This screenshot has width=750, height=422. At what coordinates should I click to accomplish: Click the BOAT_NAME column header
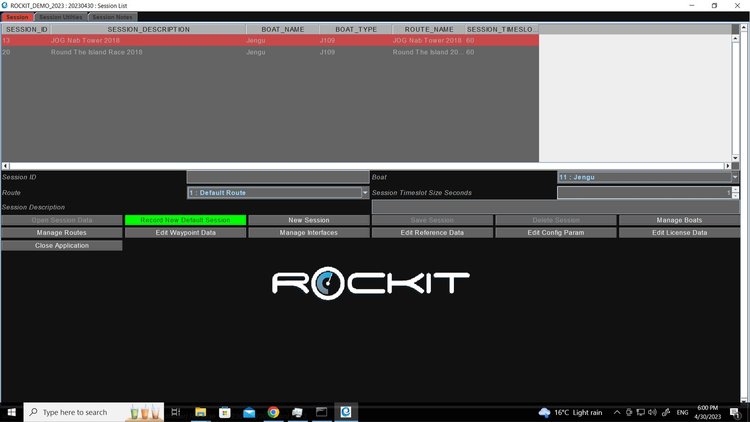coord(283,29)
